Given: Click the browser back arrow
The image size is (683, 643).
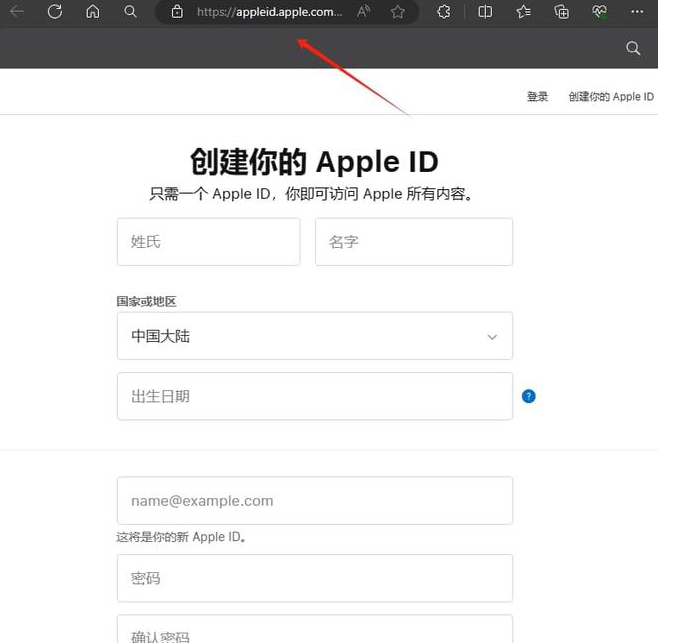Looking at the screenshot, I should [x=17, y=11].
